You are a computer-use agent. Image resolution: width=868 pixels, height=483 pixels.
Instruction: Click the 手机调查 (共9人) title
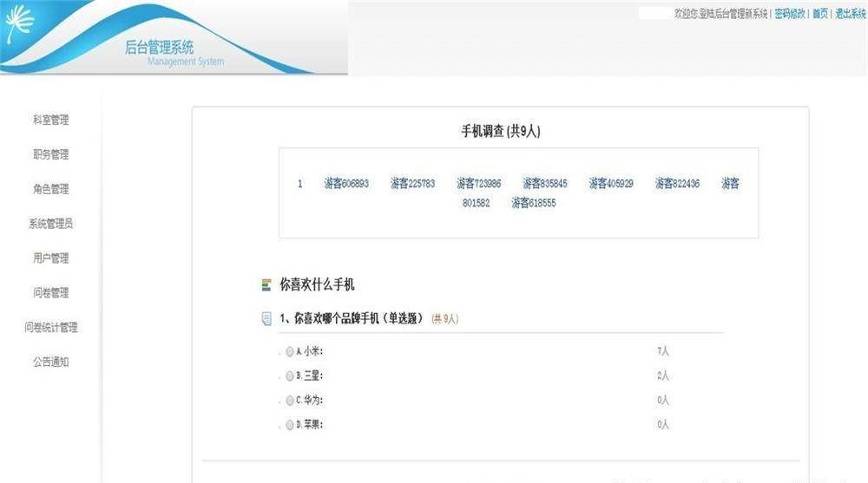click(501, 131)
